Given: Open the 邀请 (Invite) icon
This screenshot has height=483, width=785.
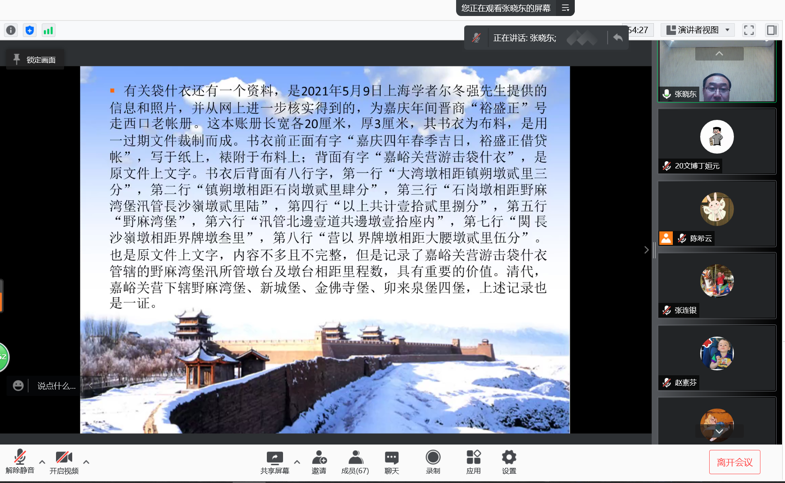Looking at the screenshot, I should point(319,461).
